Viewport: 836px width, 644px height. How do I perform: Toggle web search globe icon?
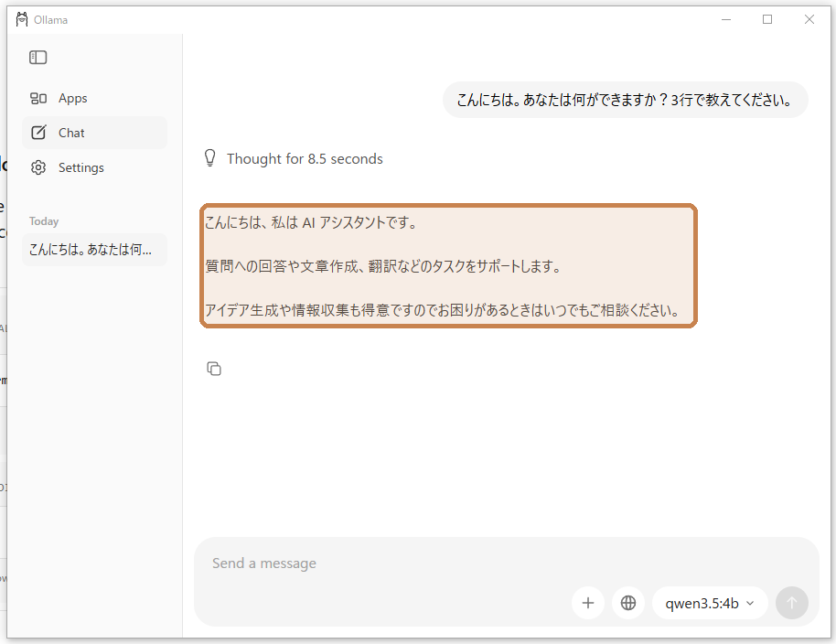pos(628,603)
